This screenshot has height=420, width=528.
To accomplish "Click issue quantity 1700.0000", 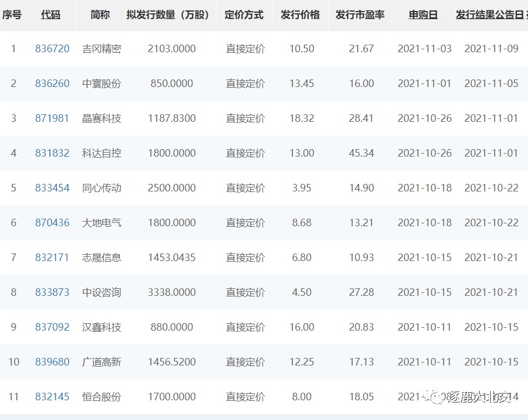I will (172, 397).
